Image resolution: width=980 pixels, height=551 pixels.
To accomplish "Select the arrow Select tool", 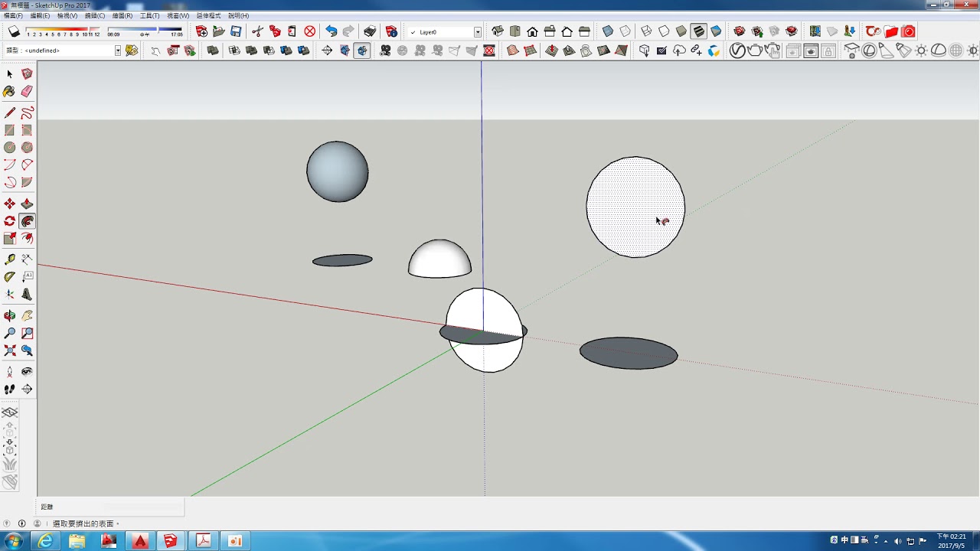I will 9,74.
